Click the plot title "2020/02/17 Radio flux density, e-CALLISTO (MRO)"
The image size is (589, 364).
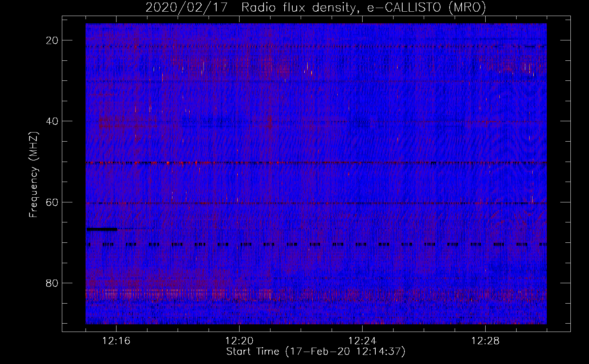tap(316, 7)
